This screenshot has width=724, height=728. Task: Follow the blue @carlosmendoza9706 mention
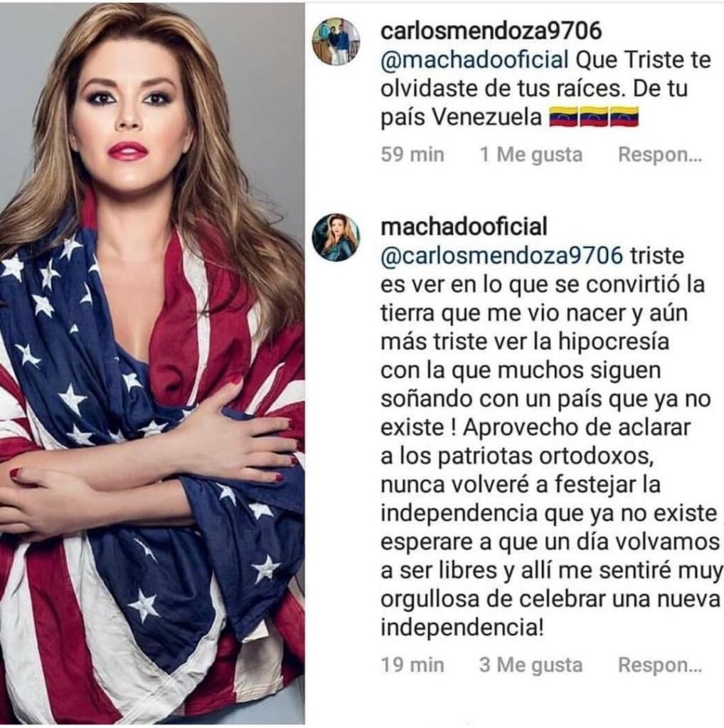(501, 256)
